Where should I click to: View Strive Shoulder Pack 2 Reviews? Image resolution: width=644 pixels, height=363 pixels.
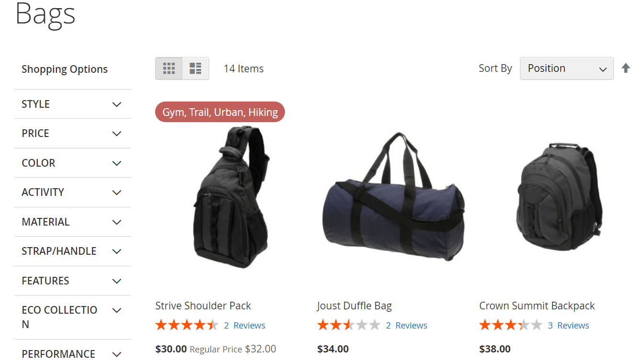point(245,326)
